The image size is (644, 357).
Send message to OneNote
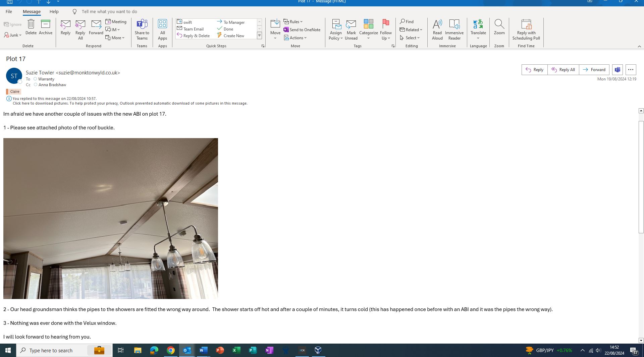302,30
